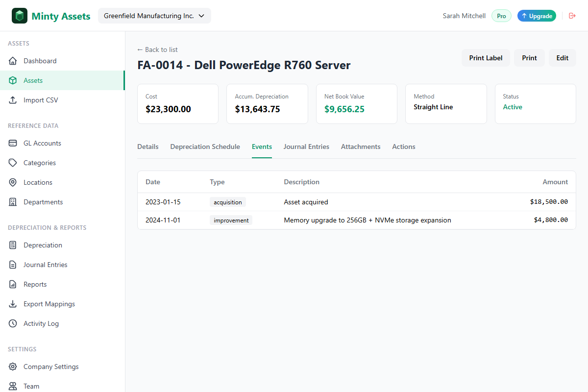
Task: Open Reports in the sidebar
Action: tap(62, 284)
